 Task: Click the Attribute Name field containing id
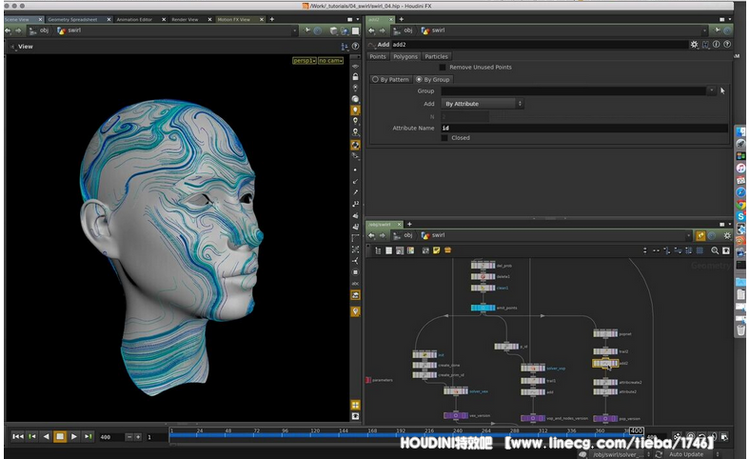[584, 128]
